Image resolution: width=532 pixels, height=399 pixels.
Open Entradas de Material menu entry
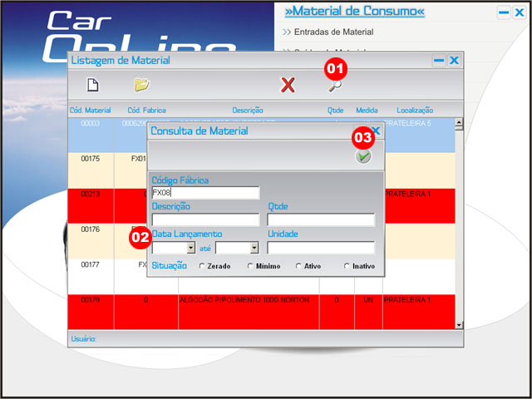pyautogui.click(x=333, y=32)
